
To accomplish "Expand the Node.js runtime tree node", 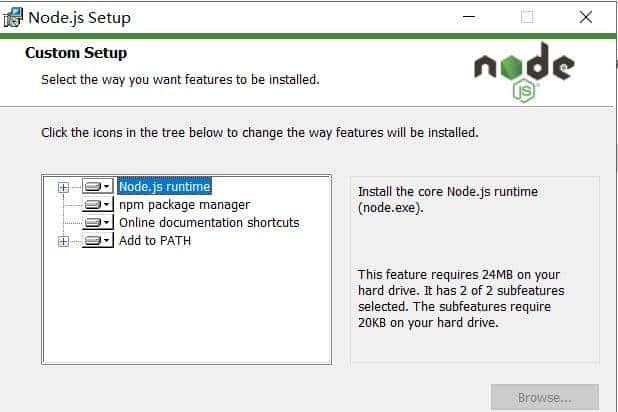I will tap(63, 186).
